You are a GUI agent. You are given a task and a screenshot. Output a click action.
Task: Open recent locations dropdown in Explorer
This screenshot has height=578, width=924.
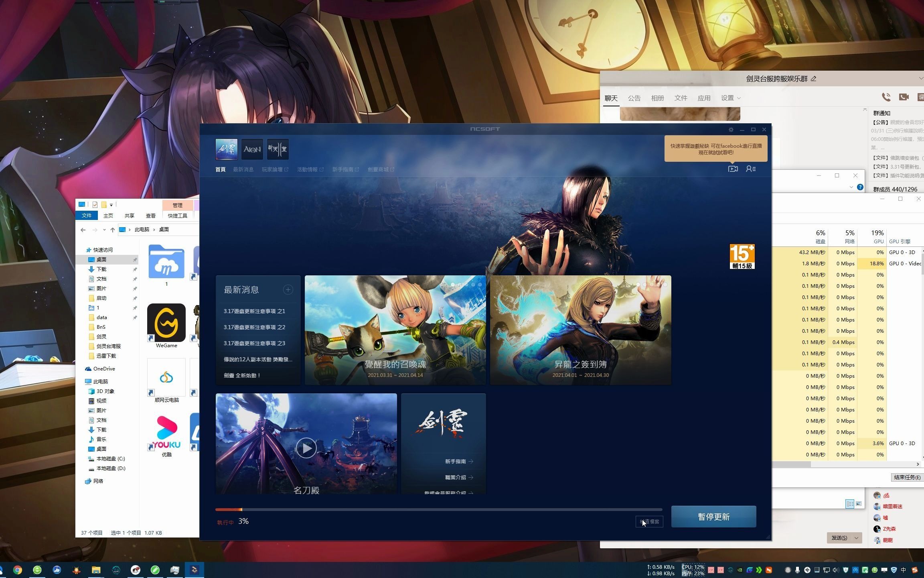[x=104, y=230]
